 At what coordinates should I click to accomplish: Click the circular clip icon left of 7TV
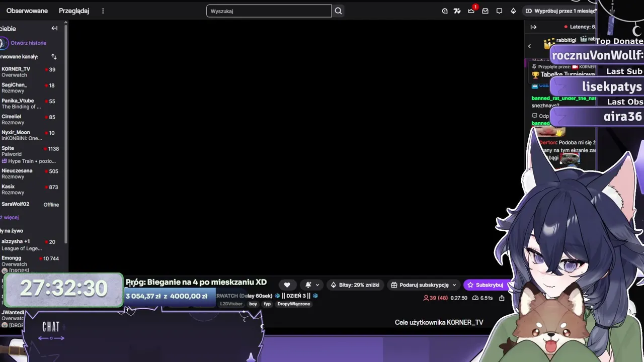(x=445, y=11)
